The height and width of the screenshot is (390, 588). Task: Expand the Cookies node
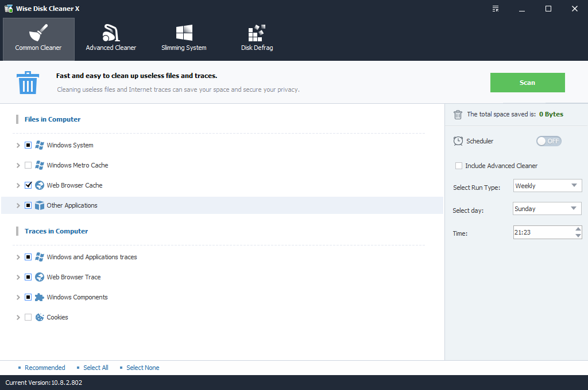[18, 317]
